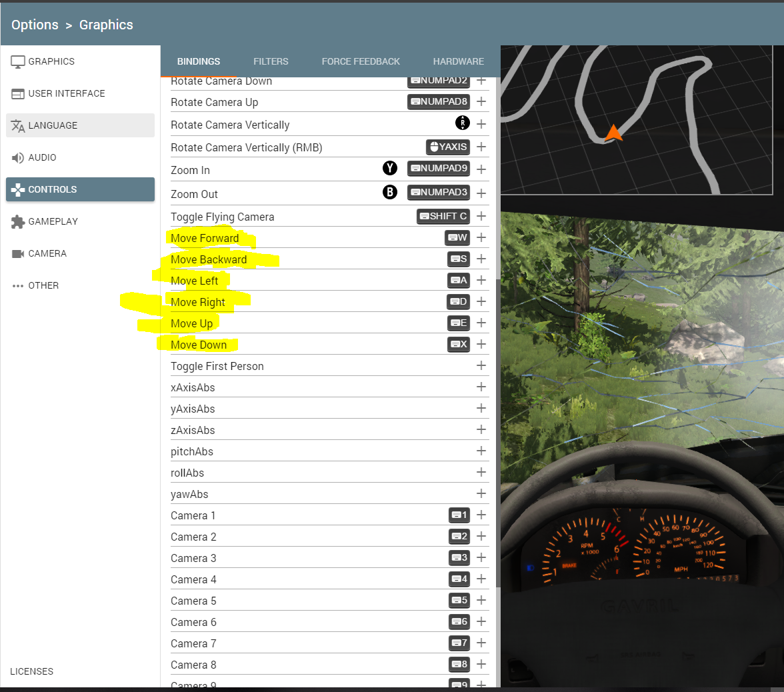Screen dimensions: 784x692
Task: Add binding for Rotate Camera Vertically
Action: point(481,124)
